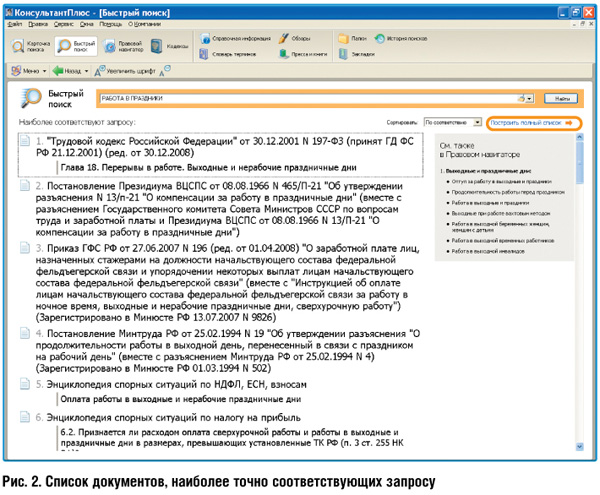Open Справочная информация
Viewport: 600px width, 495px height.
235,38
